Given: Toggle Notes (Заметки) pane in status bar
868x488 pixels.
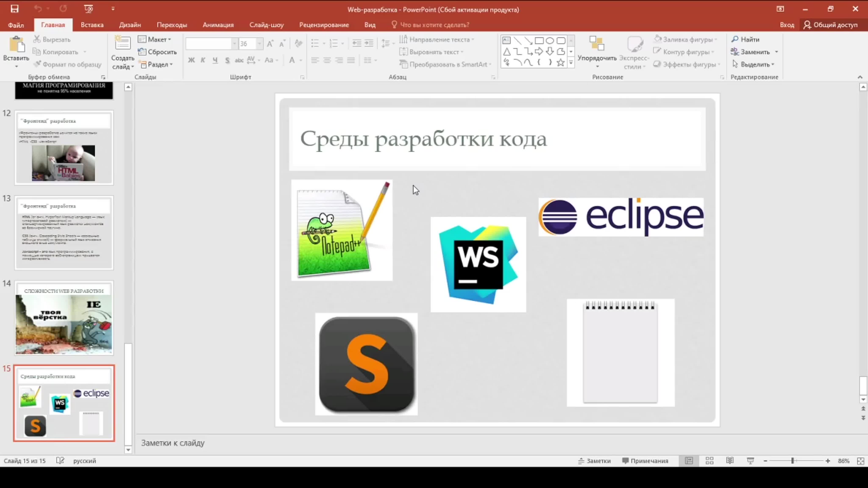Looking at the screenshot, I should tap(594, 461).
